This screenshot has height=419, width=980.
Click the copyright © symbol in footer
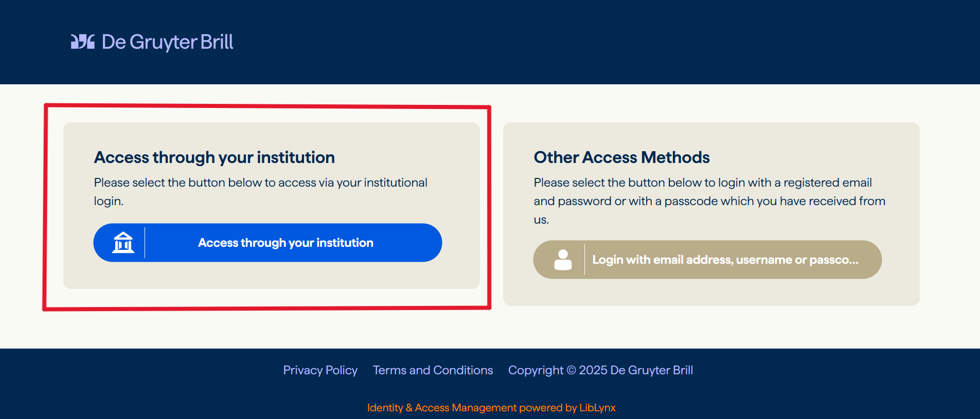click(571, 370)
